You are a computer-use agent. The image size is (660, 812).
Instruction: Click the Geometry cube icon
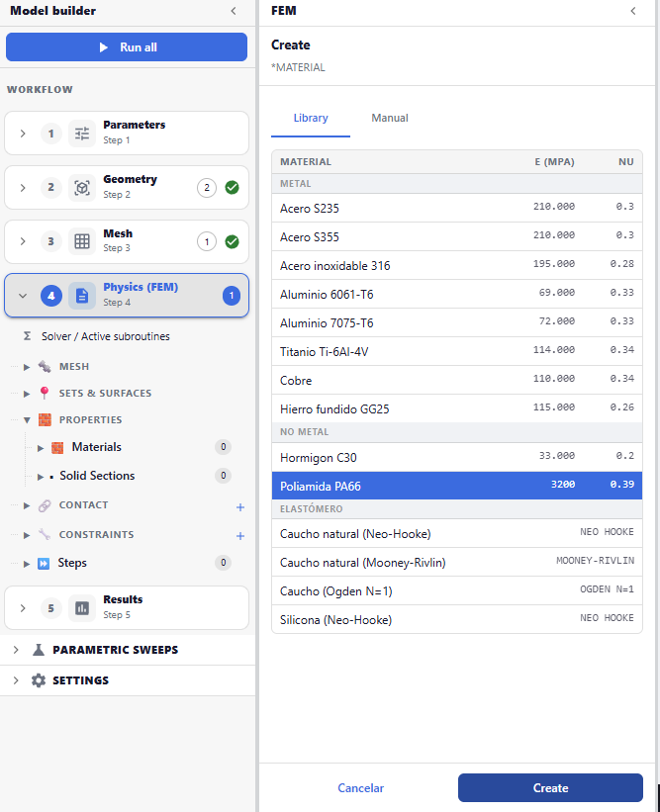pyautogui.click(x=82, y=188)
